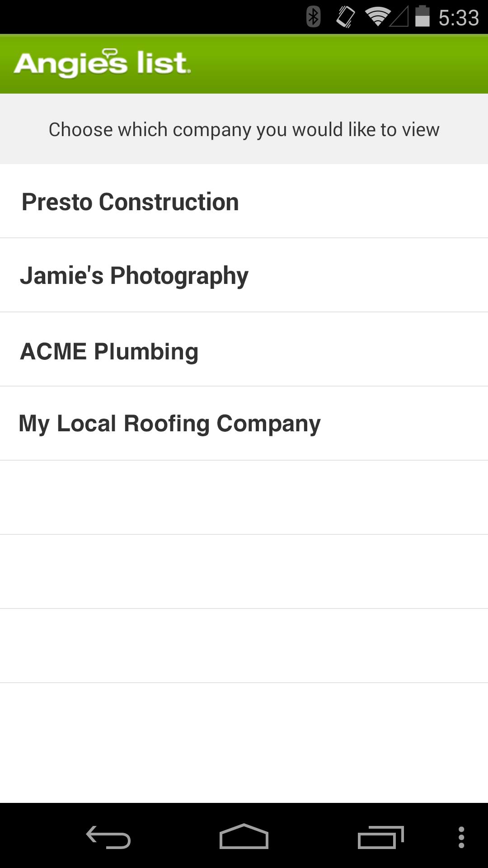Select Jamie's Photography from the list

[134, 276]
